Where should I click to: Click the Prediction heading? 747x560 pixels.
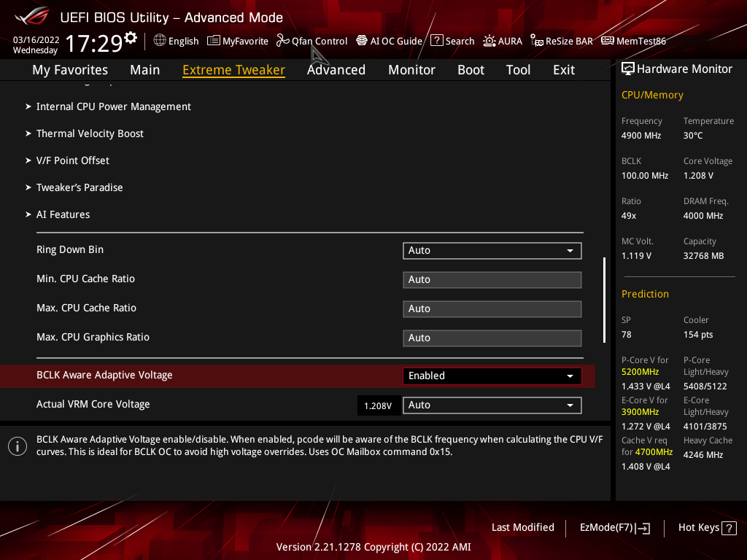coord(645,294)
